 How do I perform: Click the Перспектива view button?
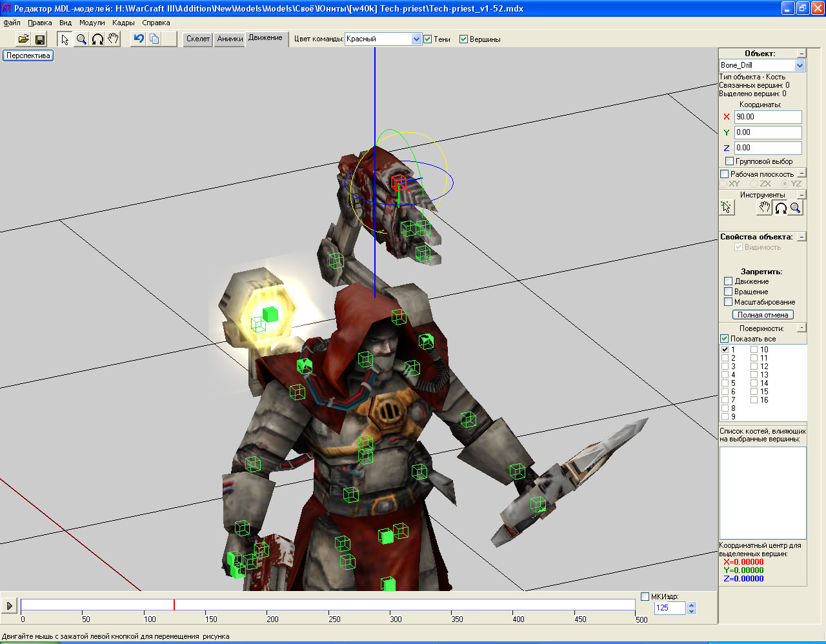[28, 55]
